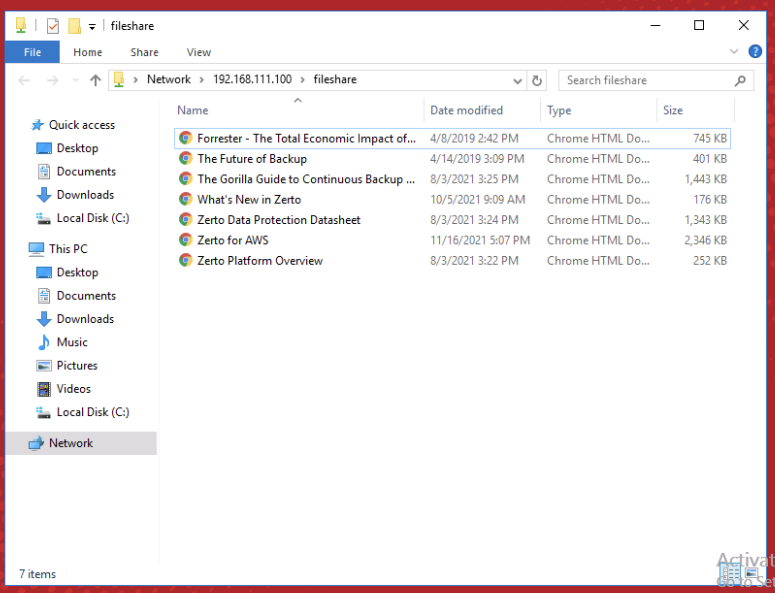Click the 2,346 KB size cell
This screenshot has height=593, width=775.
coord(705,240)
